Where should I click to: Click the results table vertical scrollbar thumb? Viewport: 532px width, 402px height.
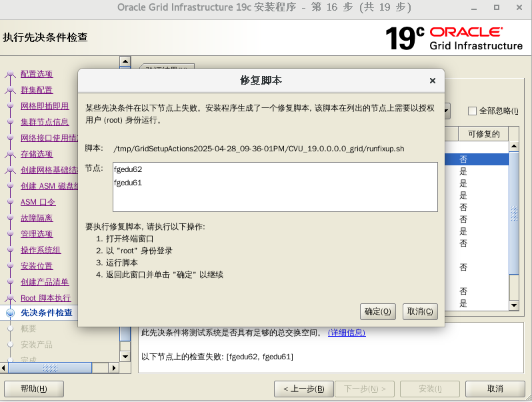pos(514,213)
